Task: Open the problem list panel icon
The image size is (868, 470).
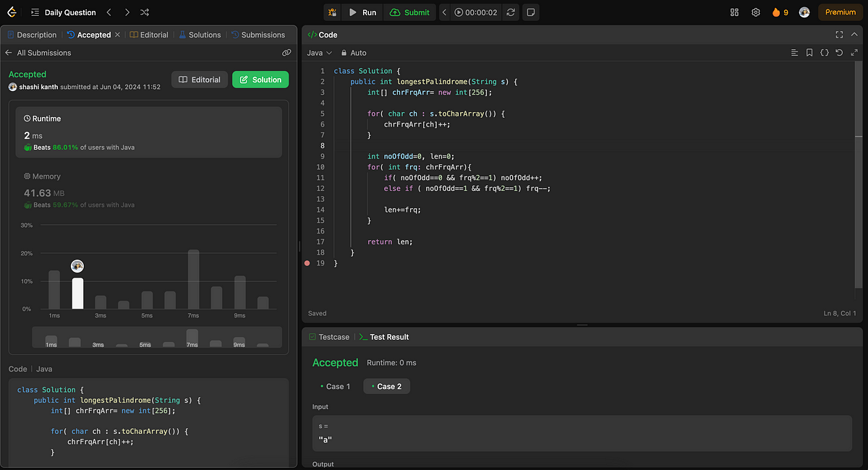Action: point(35,12)
